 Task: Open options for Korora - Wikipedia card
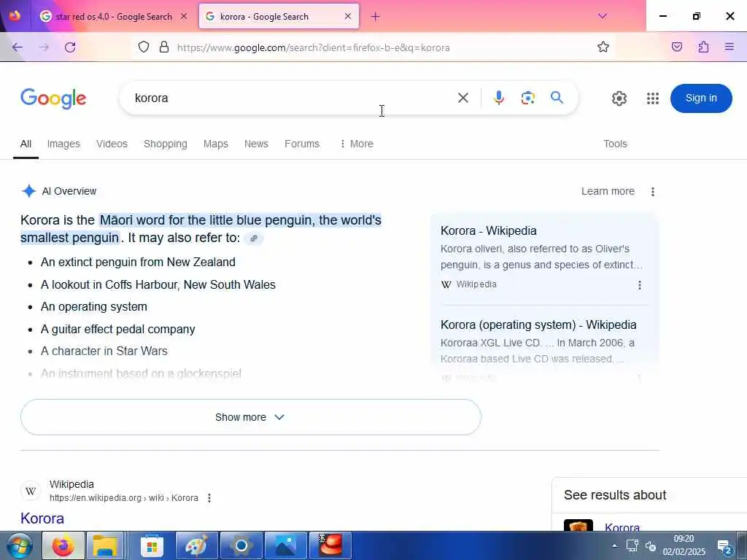click(639, 285)
